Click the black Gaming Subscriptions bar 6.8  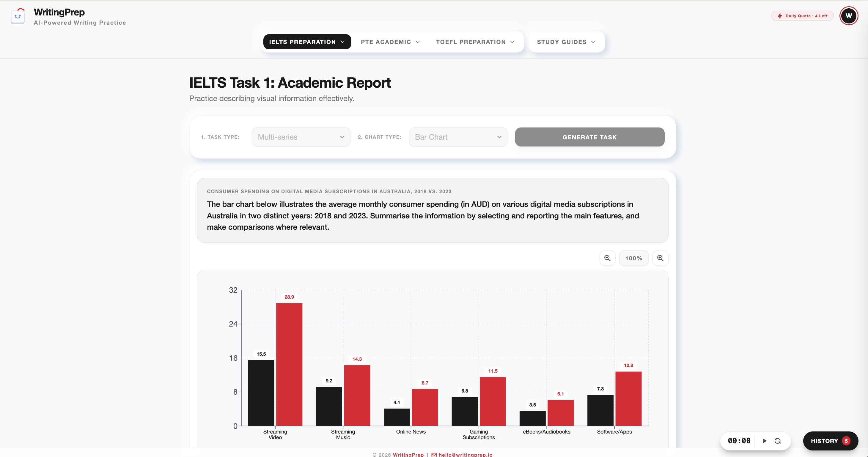pyautogui.click(x=465, y=412)
